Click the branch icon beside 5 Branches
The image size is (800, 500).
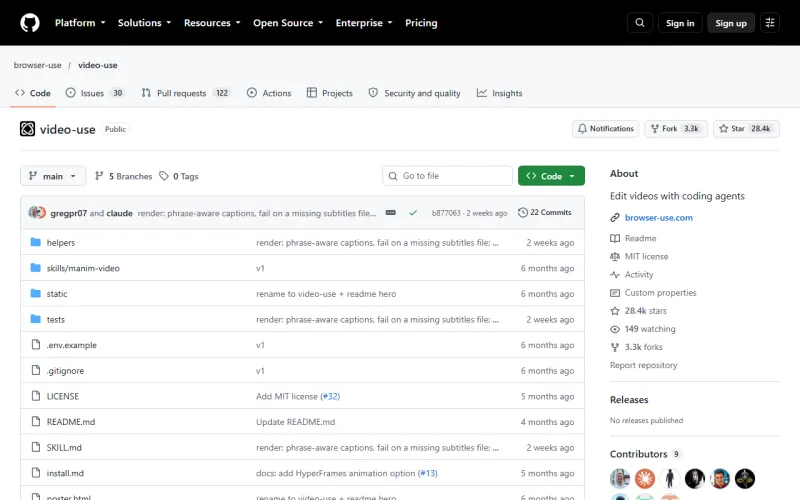point(99,176)
